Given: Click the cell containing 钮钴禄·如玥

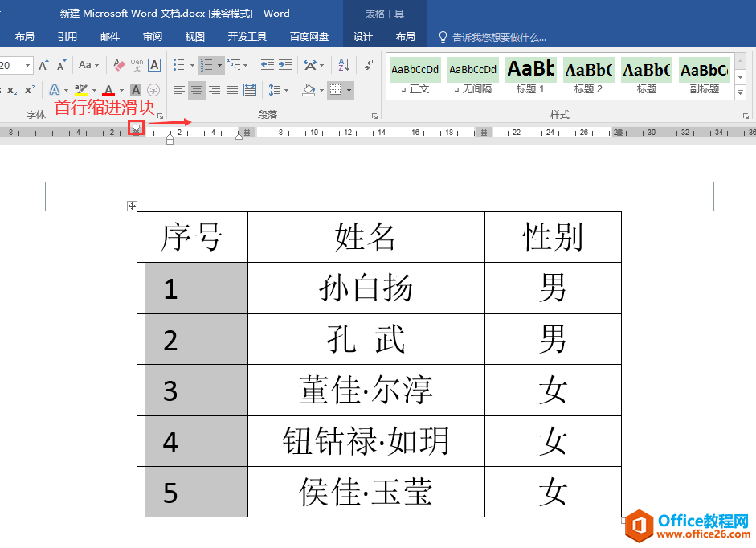Looking at the screenshot, I should pos(366,441).
